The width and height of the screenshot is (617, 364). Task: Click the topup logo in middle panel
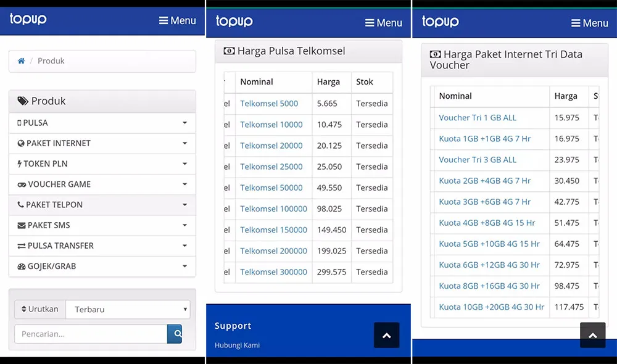coord(234,22)
